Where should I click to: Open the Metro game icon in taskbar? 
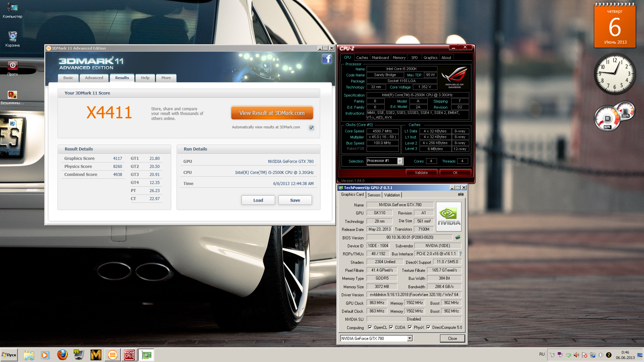point(96,355)
